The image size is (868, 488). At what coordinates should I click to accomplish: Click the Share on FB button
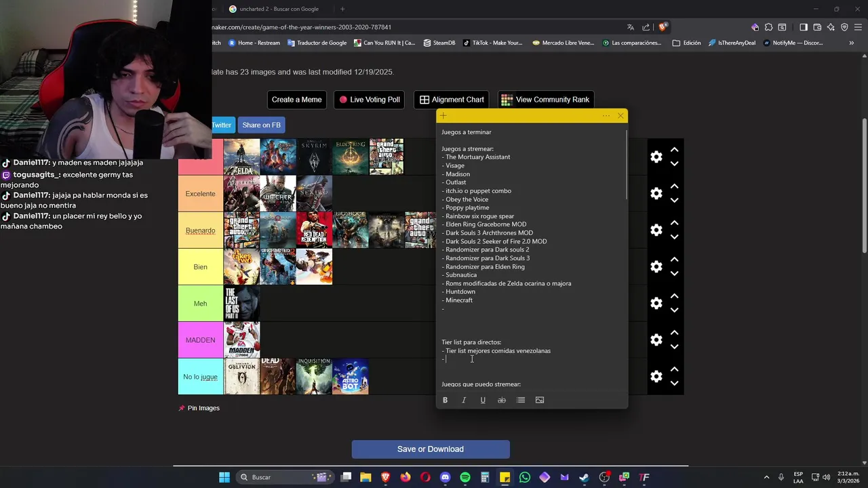point(261,125)
